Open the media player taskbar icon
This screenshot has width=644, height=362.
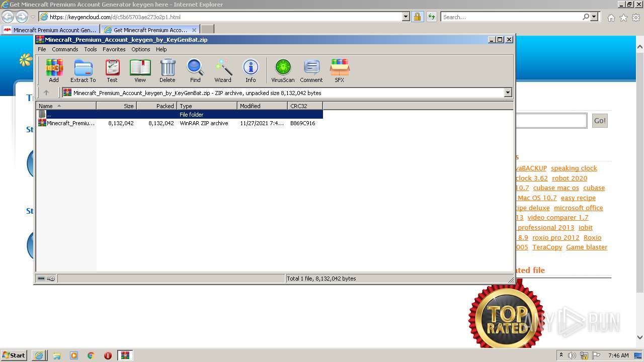pyautogui.click(x=74, y=355)
